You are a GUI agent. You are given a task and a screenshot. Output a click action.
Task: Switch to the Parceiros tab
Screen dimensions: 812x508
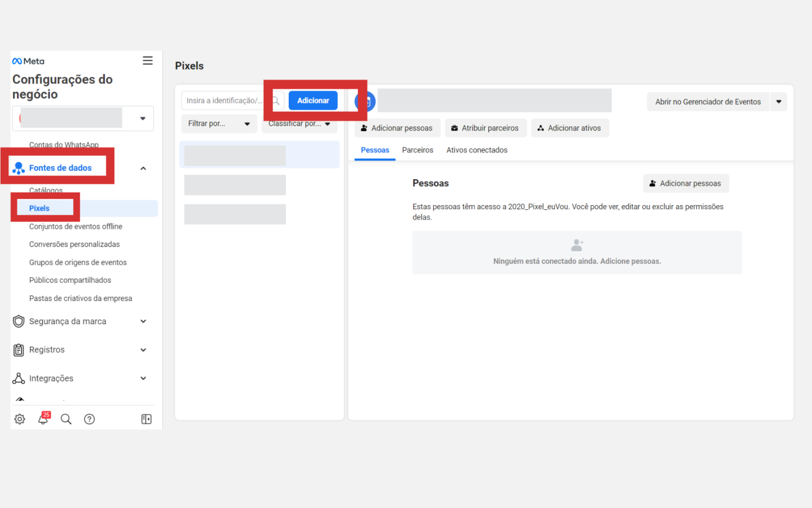pyautogui.click(x=417, y=150)
